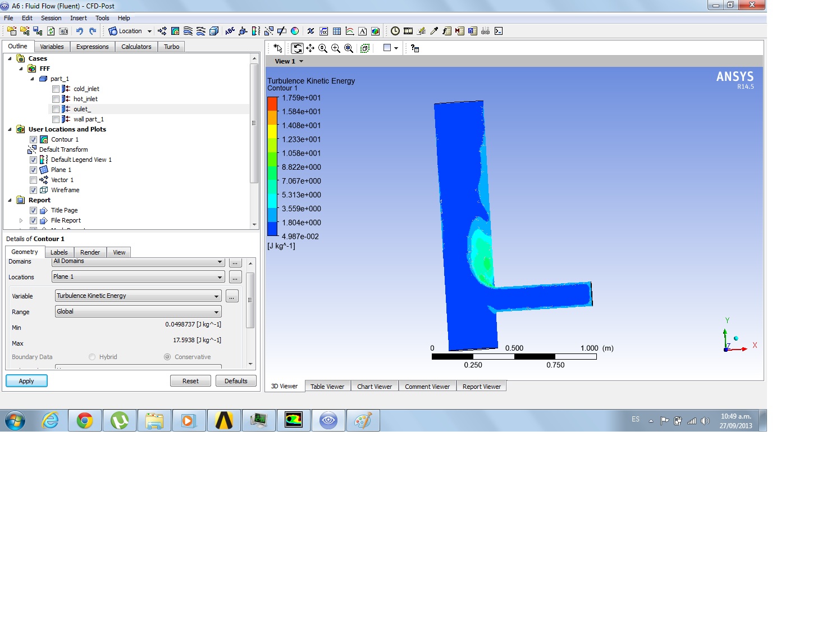
Task: Open the Tools menu
Action: 102,18
